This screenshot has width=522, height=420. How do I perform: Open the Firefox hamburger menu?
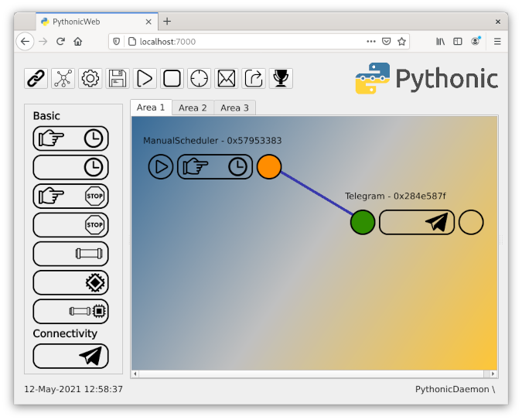click(497, 41)
